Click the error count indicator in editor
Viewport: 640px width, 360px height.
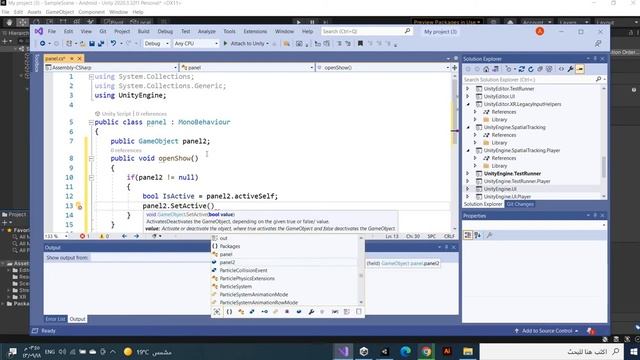tap(84, 236)
